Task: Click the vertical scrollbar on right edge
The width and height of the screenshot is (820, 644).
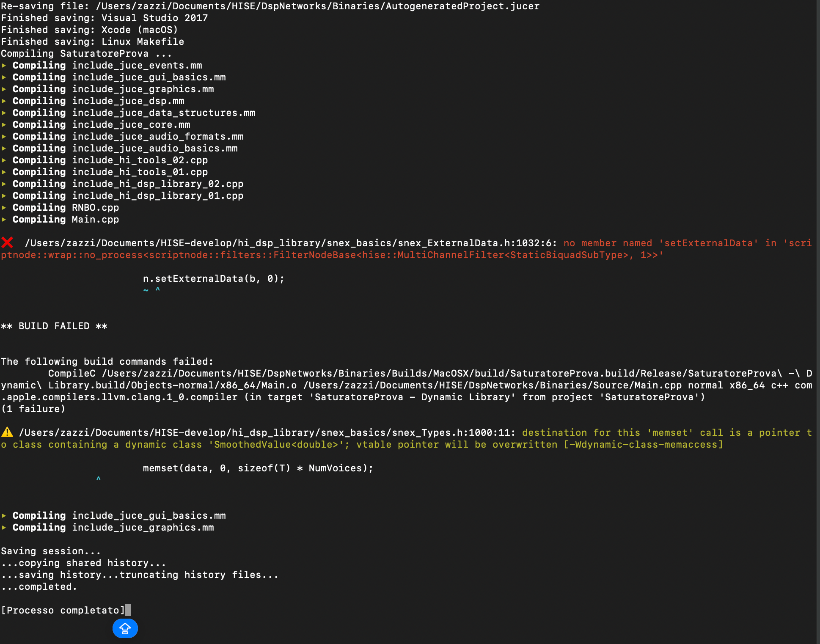Action: [x=818, y=322]
